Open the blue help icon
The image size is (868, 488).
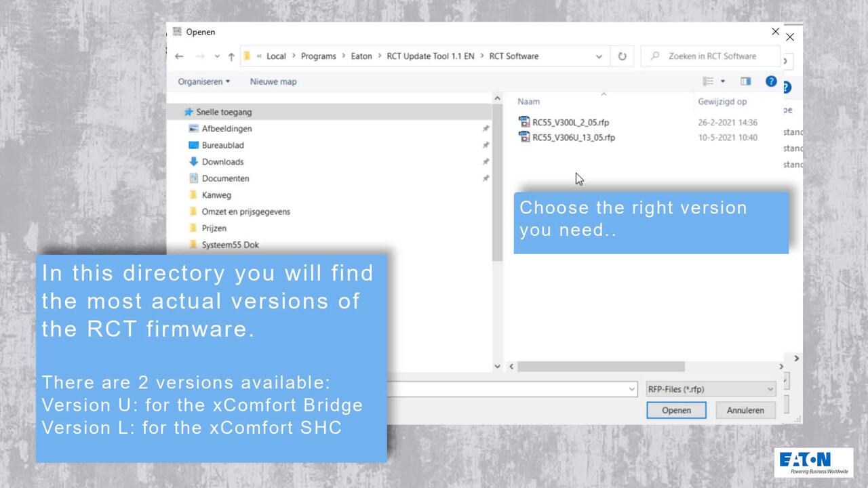pyautogui.click(x=771, y=81)
